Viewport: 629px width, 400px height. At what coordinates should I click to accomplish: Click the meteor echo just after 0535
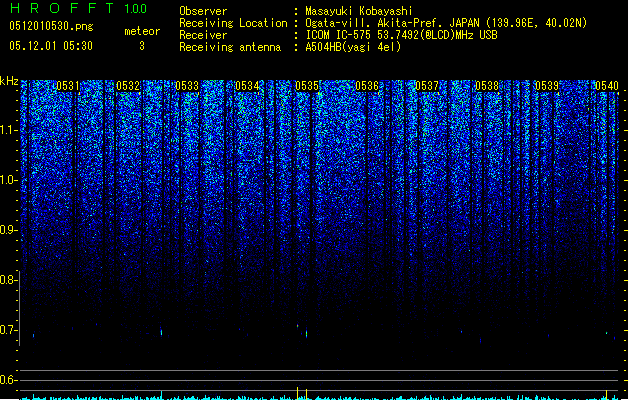pyautogui.click(x=306, y=333)
